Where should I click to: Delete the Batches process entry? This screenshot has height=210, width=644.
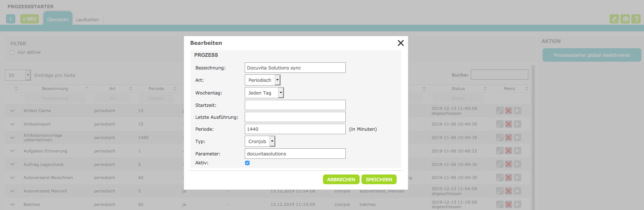pyautogui.click(x=508, y=204)
